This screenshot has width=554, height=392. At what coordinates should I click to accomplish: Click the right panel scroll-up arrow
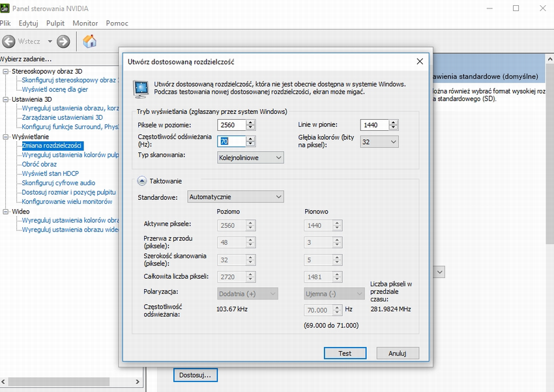tap(550, 59)
